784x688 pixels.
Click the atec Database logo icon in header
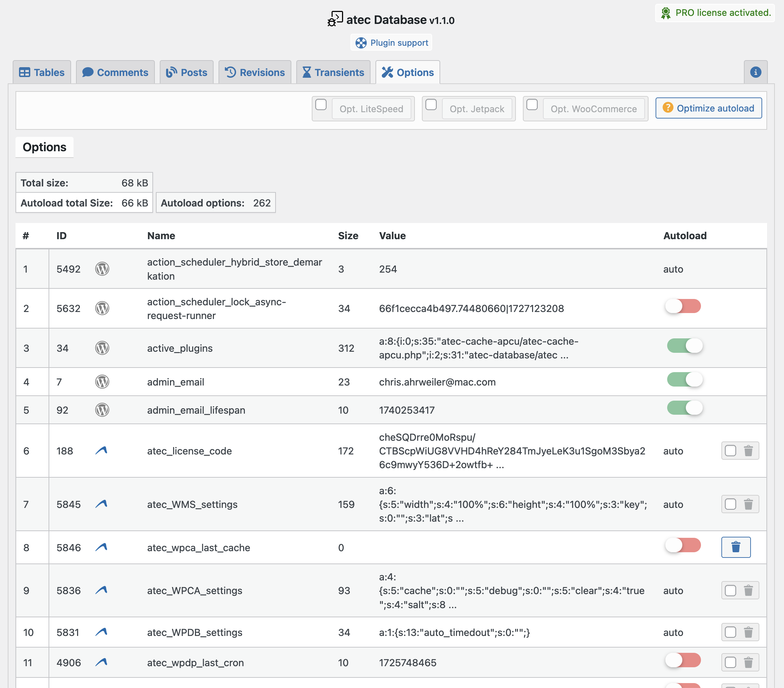click(x=335, y=19)
